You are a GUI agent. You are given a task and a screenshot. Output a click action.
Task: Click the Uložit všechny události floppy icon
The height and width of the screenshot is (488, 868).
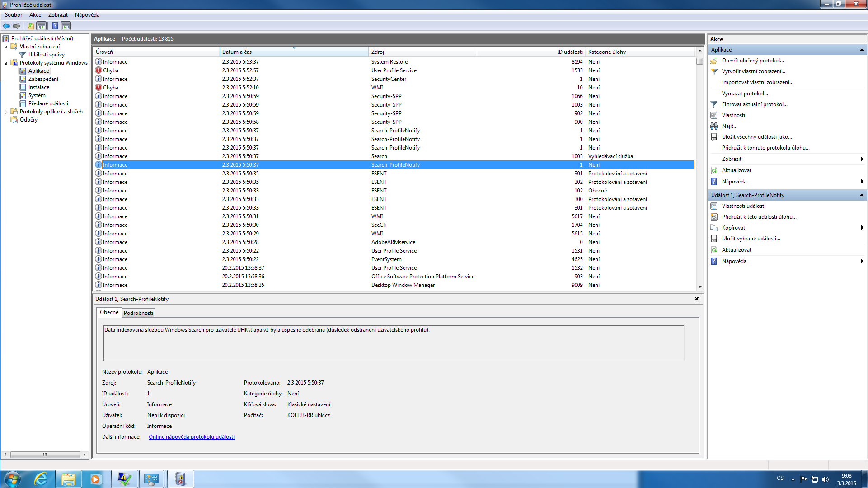click(x=714, y=137)
